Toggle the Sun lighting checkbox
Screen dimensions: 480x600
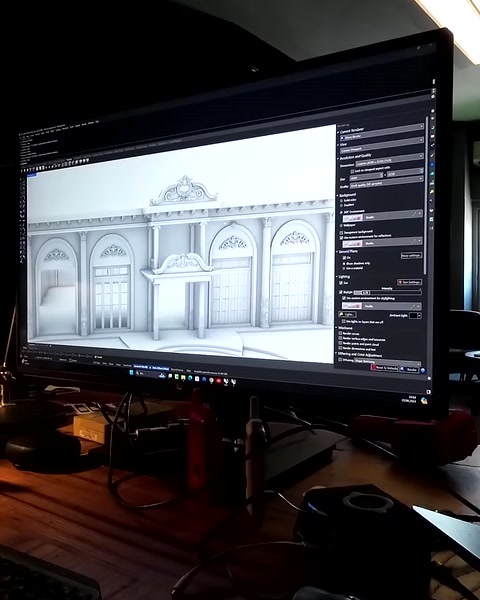[341, 283]
